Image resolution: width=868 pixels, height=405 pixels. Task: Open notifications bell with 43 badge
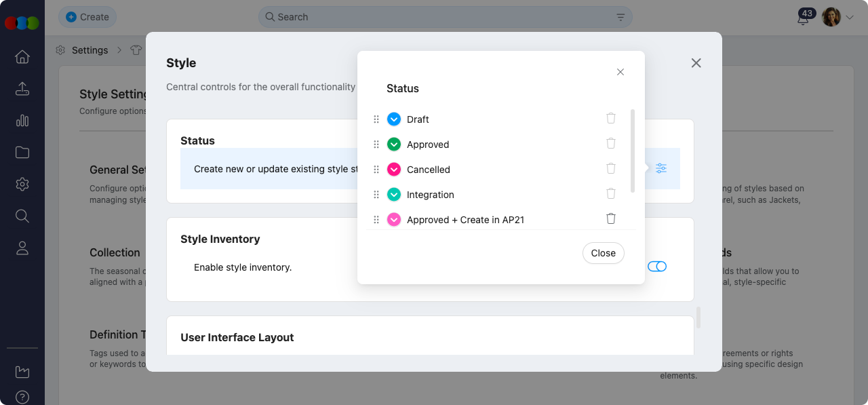[x=803, y=18]
